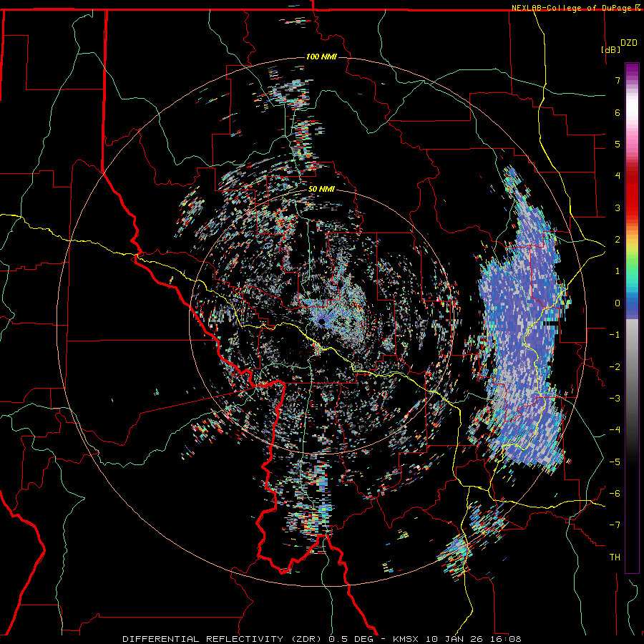The image size is (644, 644).
Task: Click the -6 value on color scale
Action: (x=615, y=494)
